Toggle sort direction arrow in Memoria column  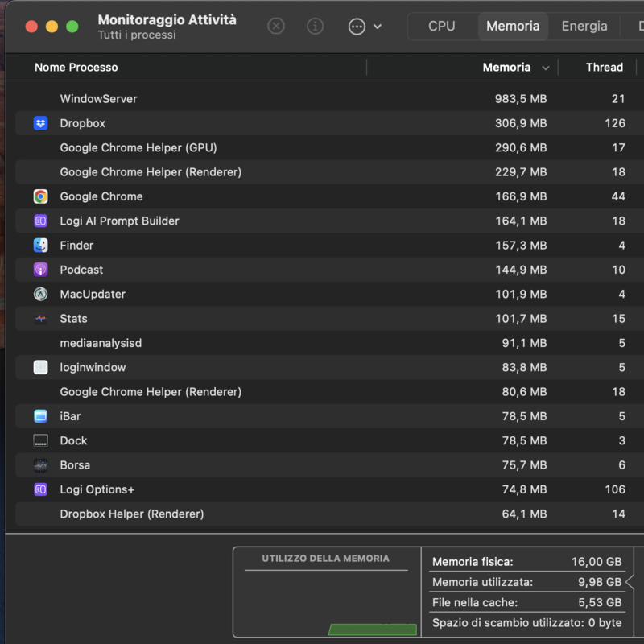click(x=546, y=68)
